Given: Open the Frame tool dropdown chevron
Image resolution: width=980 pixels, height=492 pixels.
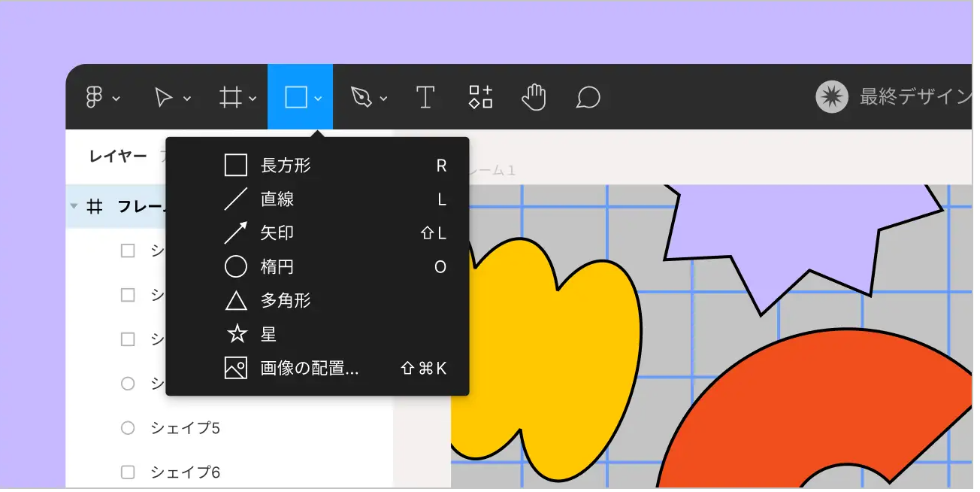Looking at the screenshot, I should tap(253, 98).
